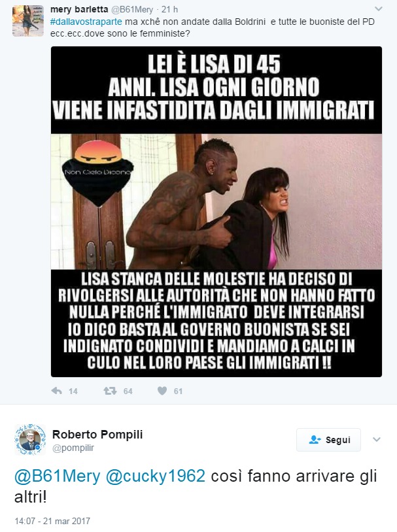
Task: Open the #dallavostraparte hashtag link
Action: pyautogui.click(x=86, y=22)
